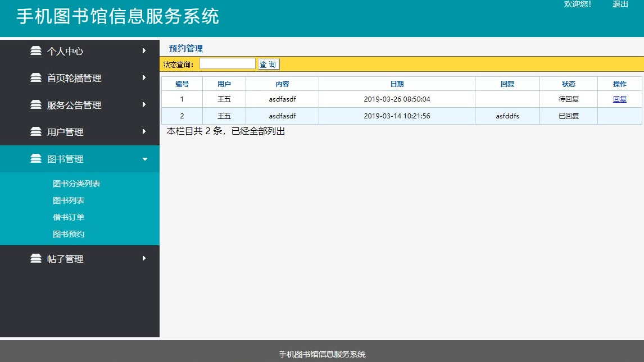This screenshot has width=644, height=362.
Task: Click 王五 user cell in row 1
Action: [224, 99]
